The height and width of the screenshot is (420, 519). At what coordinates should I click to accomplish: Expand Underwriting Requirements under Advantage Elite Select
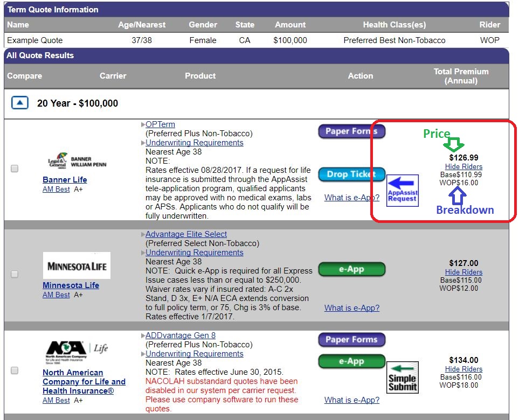[x=195, y=253]
